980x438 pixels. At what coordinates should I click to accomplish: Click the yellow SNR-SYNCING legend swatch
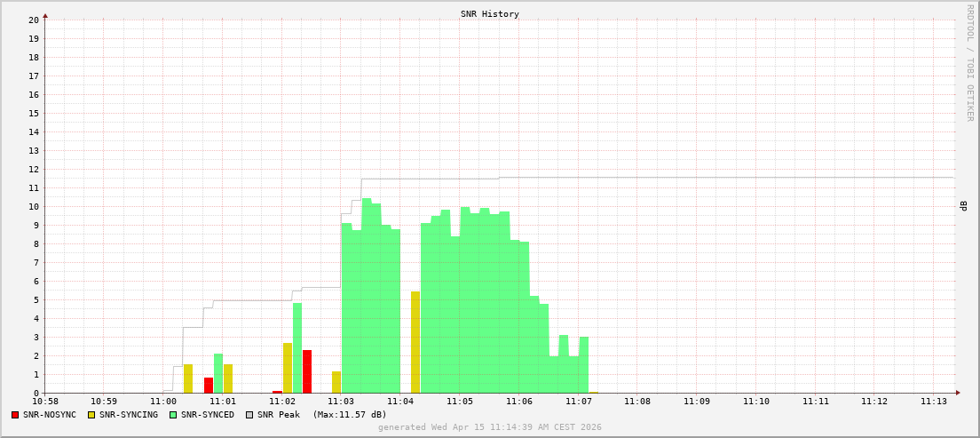point(91,415)
